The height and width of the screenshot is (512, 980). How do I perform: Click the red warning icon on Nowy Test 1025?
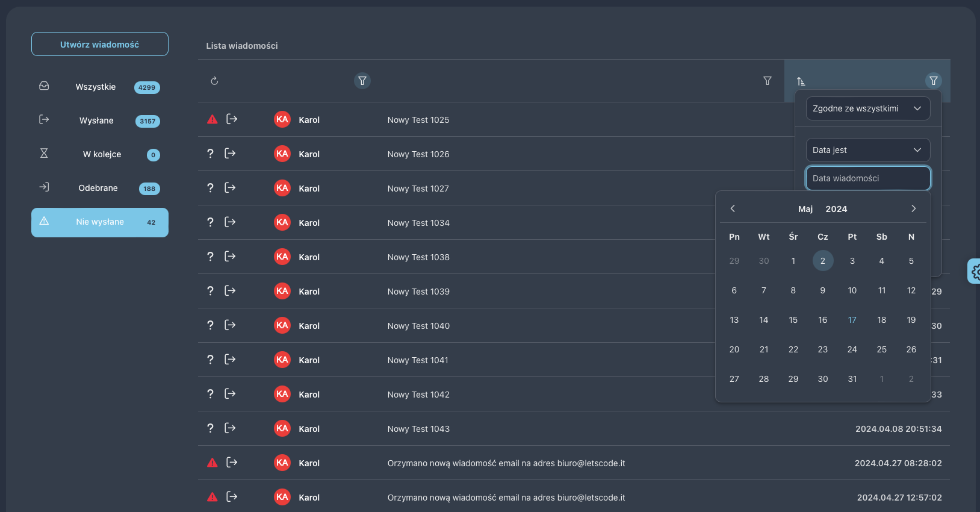click(212, 119)
